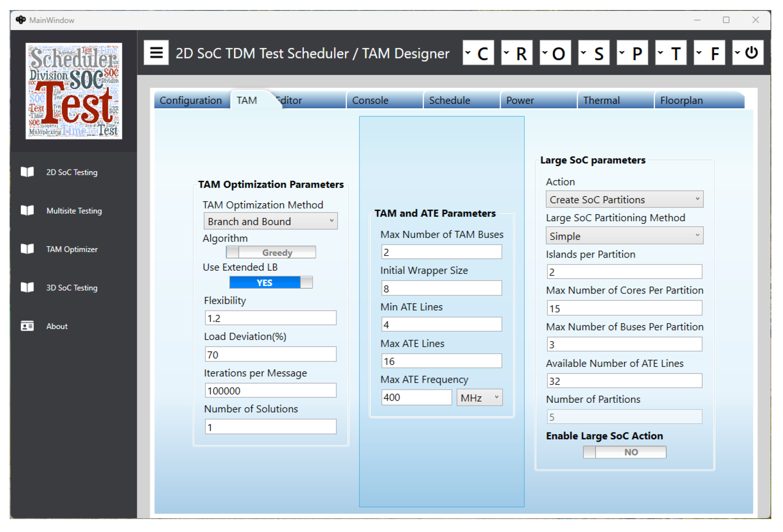Open dropdown arrow on the power button

pyautogui.click(x=738, y=53)
